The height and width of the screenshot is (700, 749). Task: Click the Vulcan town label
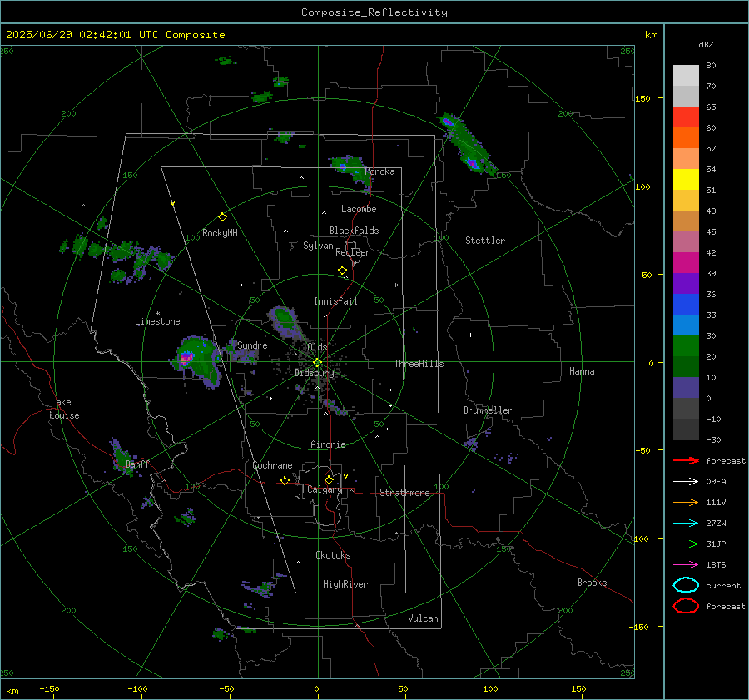coord(423,618)
